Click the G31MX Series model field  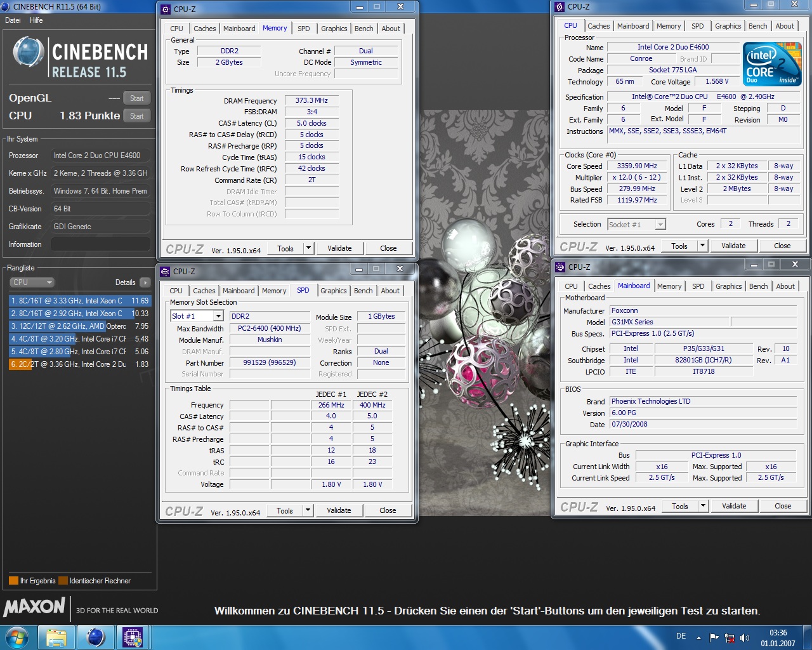click(x=669, y=322)
